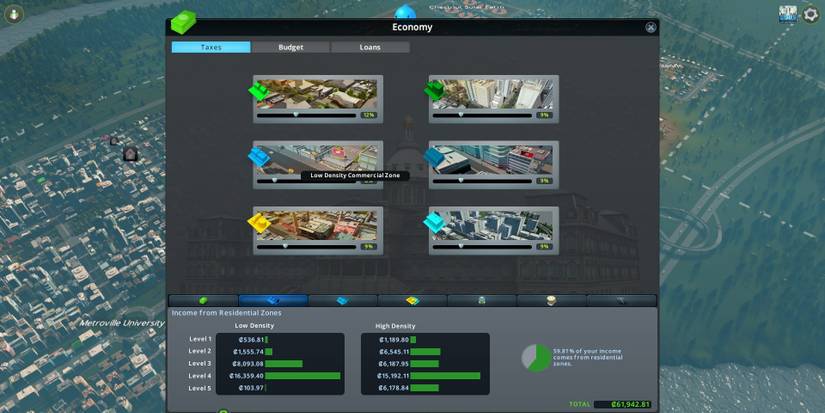The height and width of the screenshot is (413, 825).
Task: Click the residential income pie chart
Action: [x=536, y=358]
